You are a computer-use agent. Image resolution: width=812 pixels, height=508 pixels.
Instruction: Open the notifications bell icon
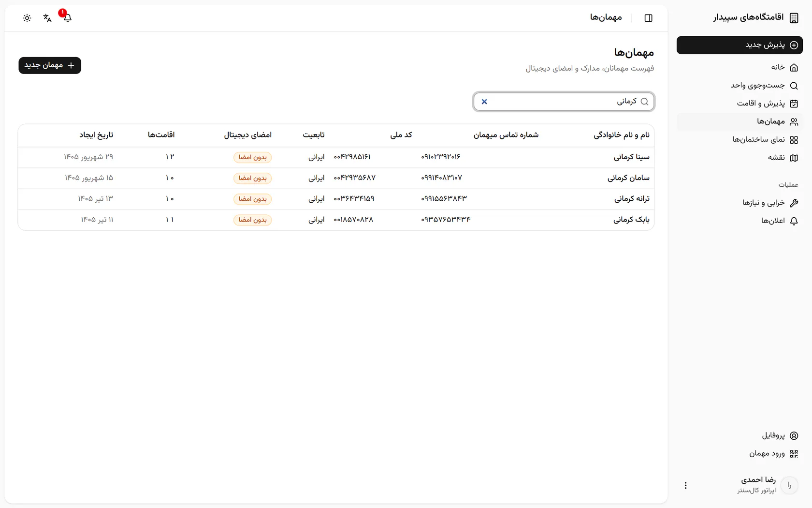click(x=67, y=18)
